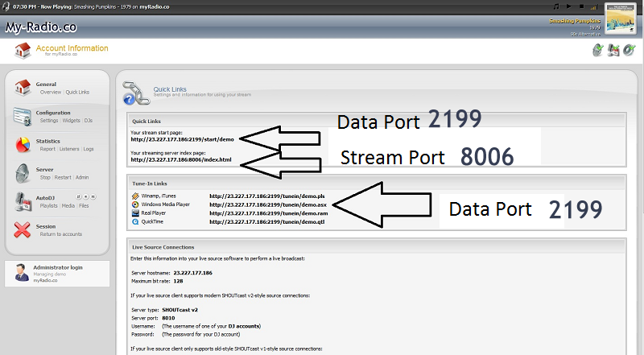Click the Server speaker icon
The height and width of the screenshot is (355, 644).
click(x=23, y=173)
